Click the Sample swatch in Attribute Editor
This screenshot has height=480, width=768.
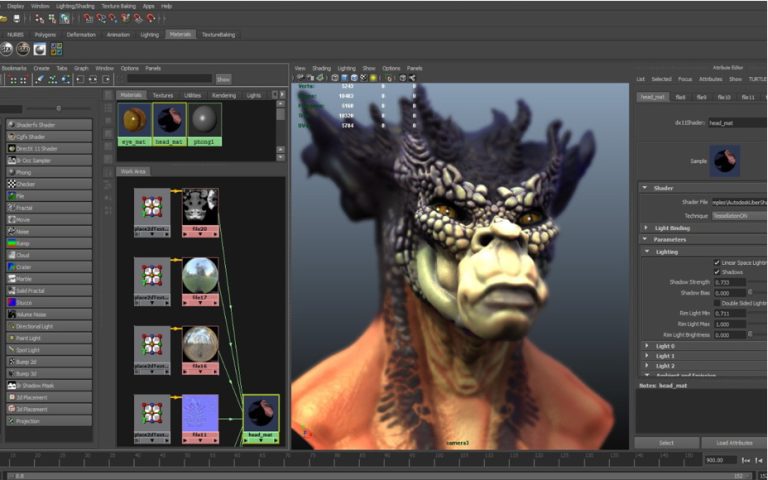(x=724, y=161)
